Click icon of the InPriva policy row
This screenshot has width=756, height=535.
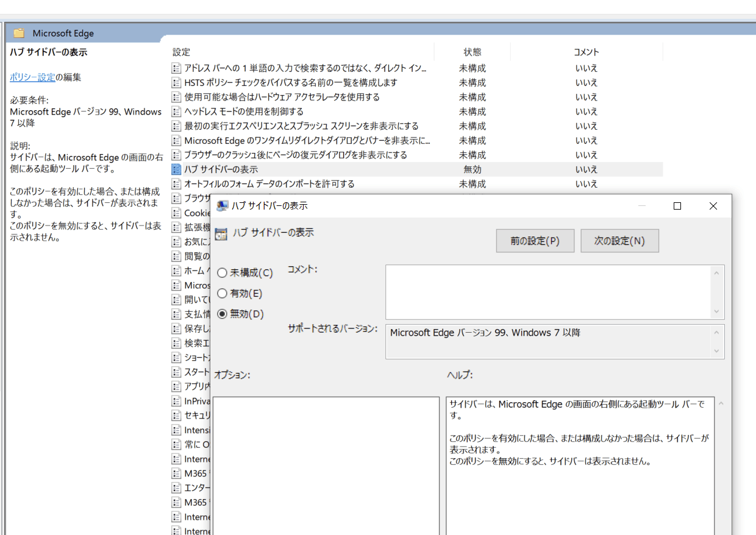click(x=177, y=401)
